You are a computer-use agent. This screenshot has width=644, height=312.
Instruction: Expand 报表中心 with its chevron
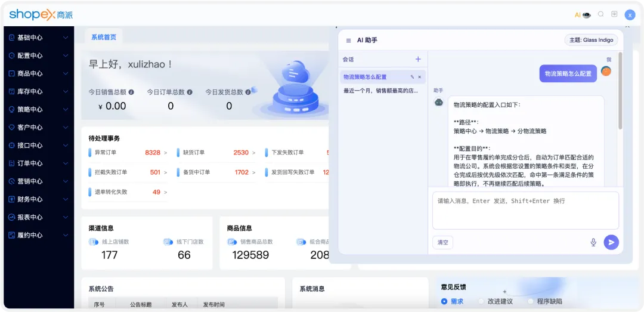click(66, 217)
